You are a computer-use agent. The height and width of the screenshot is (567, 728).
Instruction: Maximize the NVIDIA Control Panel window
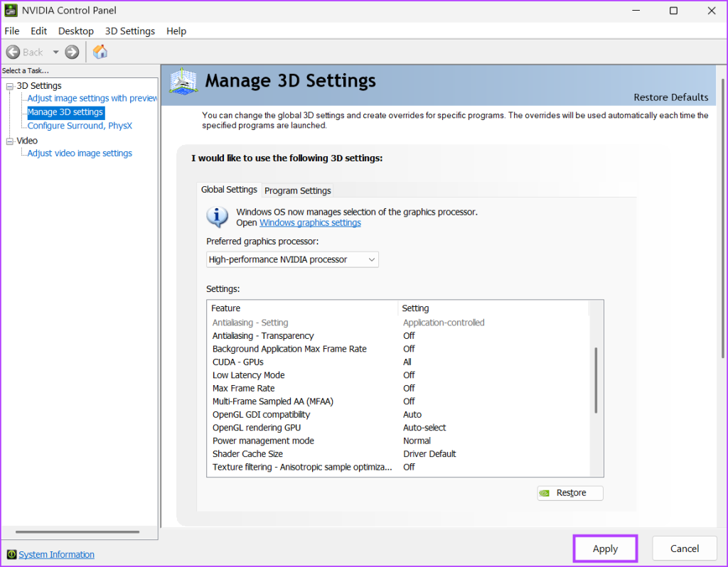(674, 11)
